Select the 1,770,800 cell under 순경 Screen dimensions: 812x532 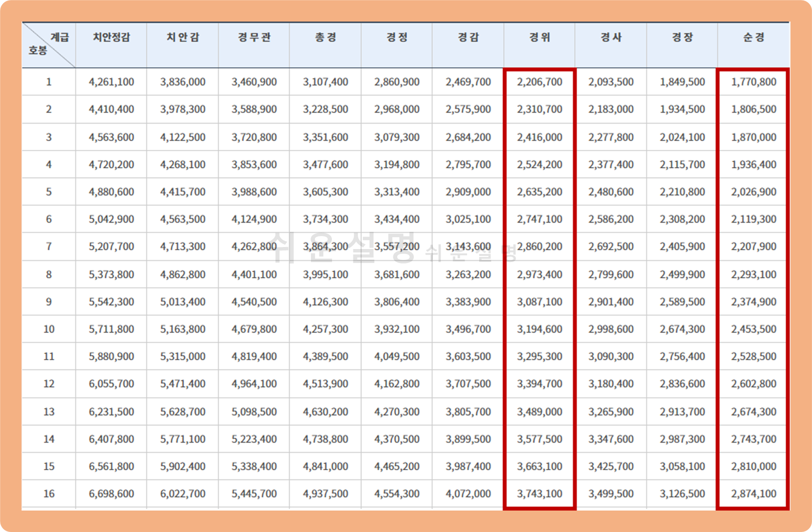pos(754,82)
